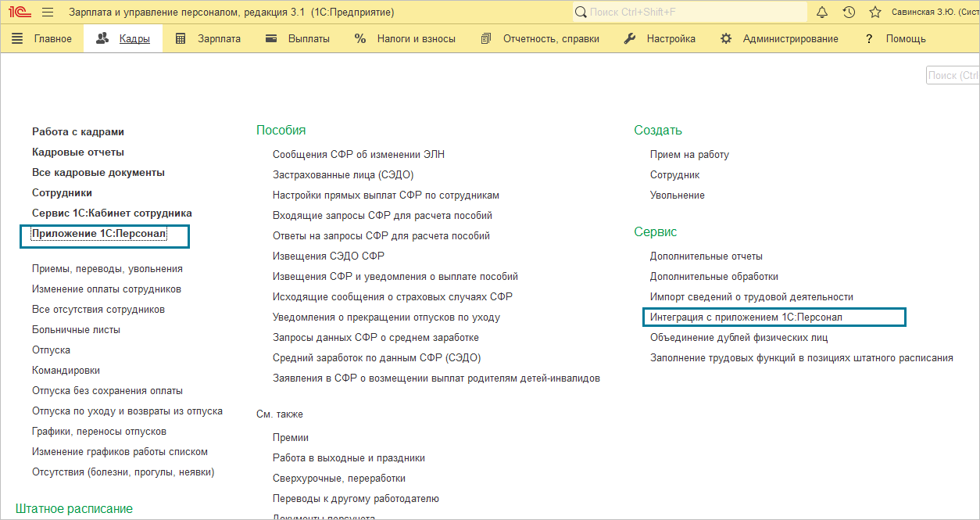Open Интеграция с приложением 1С:Персонал
Screen dimensions: 980x520
pyautogui.click(x=746, y=317)
